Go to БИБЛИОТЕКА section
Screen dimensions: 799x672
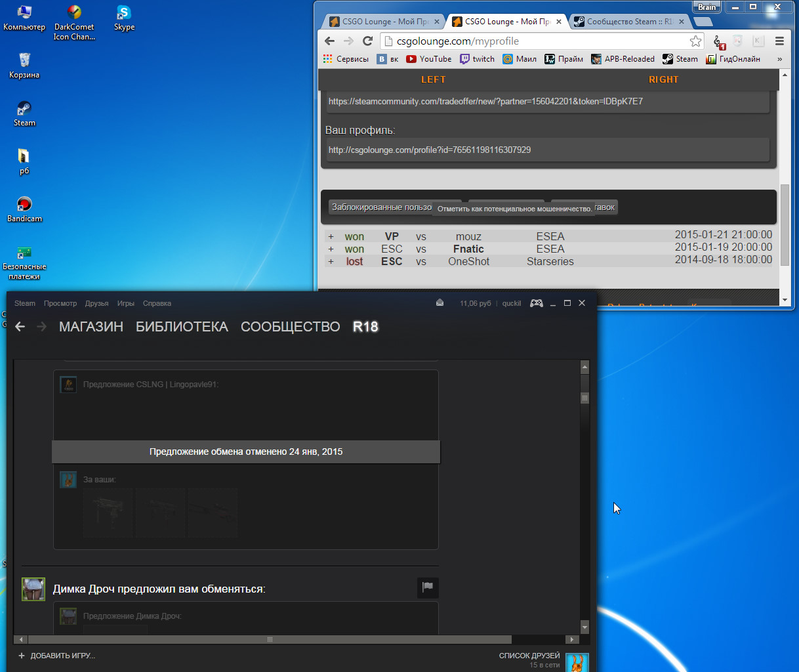(x=182, y=327)
